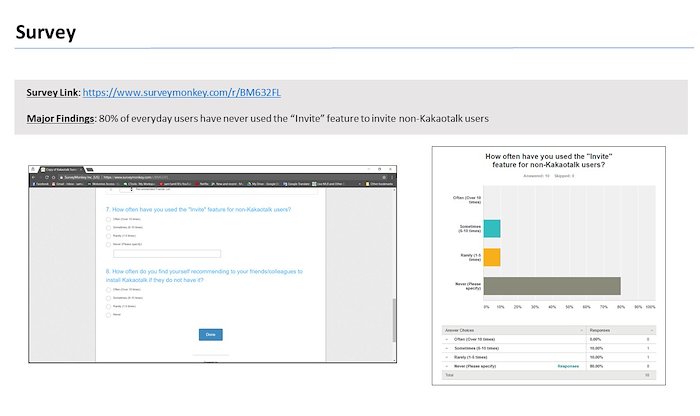Bookmark the page with the star icon
Image resolution: width=700 pixels, height=416 pixels.
click(384, 177)
